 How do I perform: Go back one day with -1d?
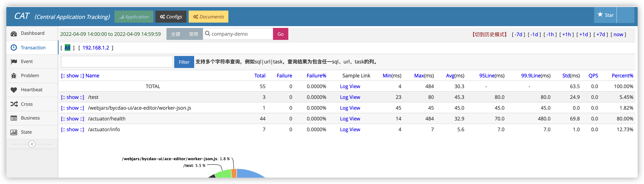[534, 35]
